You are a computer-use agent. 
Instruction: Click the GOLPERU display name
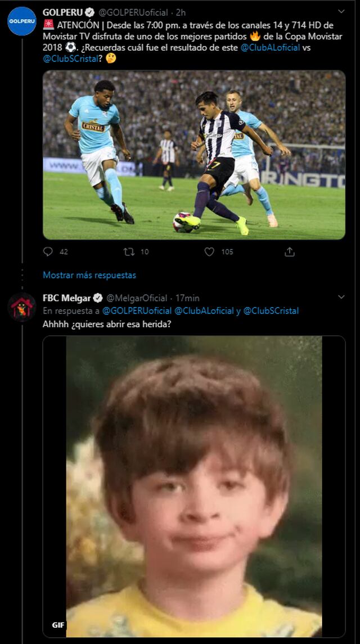pyautogui.click(x=62, y=12)
